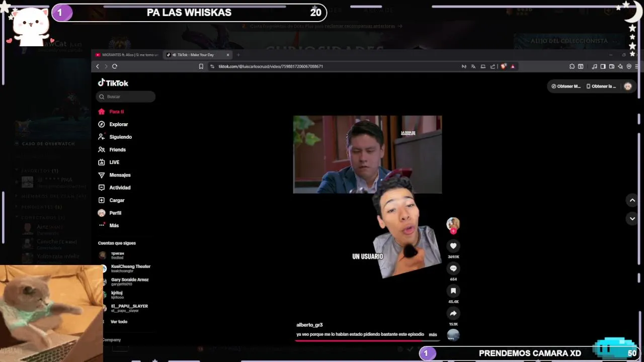Toggle the browser sidebar panel
Viewport: 644px width, 362px height.
pos(603,66)
